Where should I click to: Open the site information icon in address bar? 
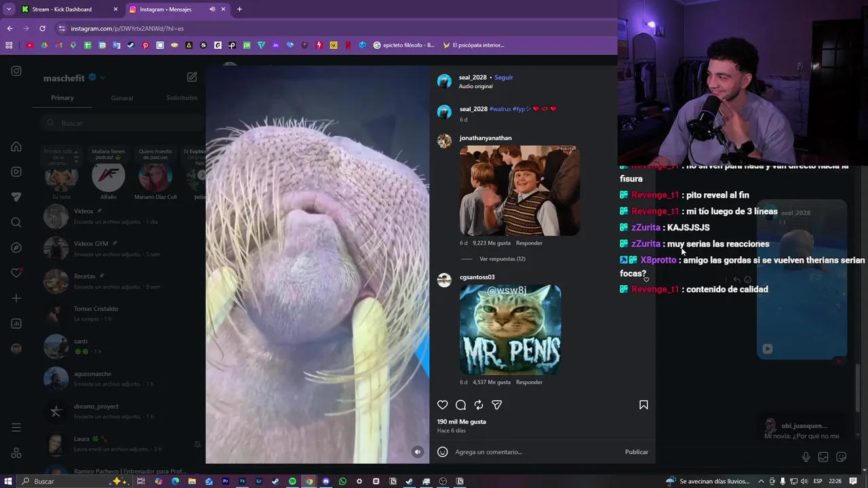click(x=62, y=28)
